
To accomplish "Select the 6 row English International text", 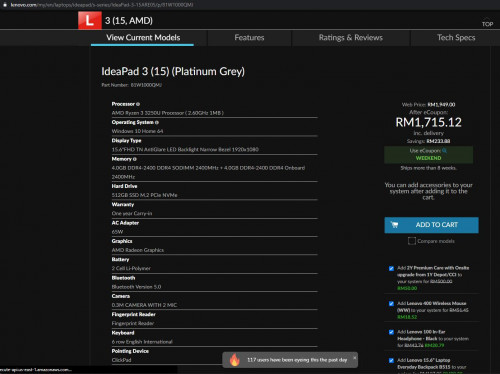I will click(x=142, y=342).
